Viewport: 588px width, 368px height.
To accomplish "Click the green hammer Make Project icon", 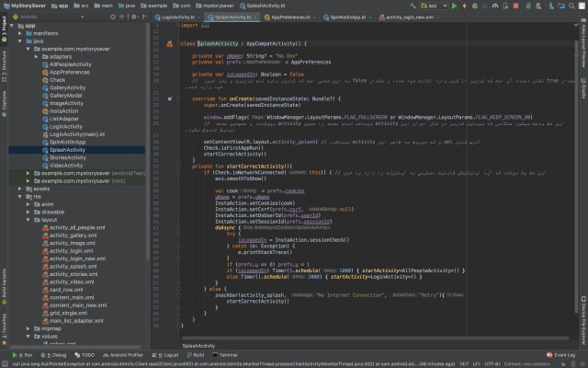I will 413,6.
